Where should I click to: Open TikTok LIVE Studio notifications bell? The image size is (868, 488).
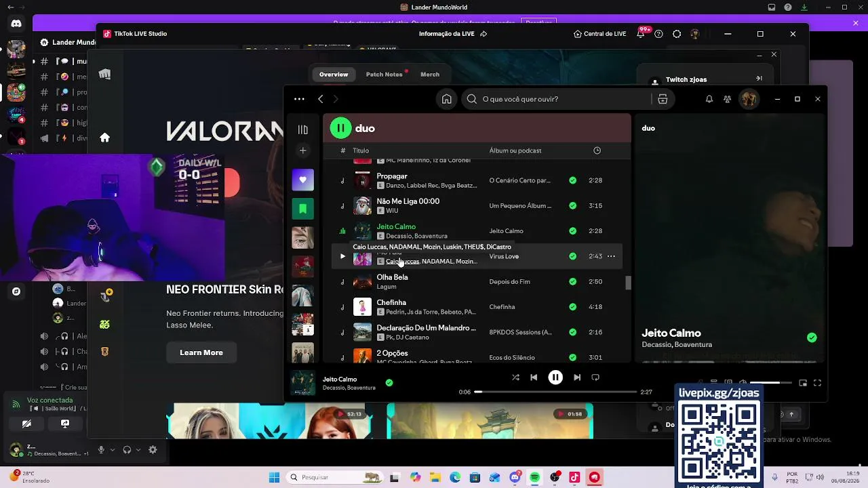[641, 34]
